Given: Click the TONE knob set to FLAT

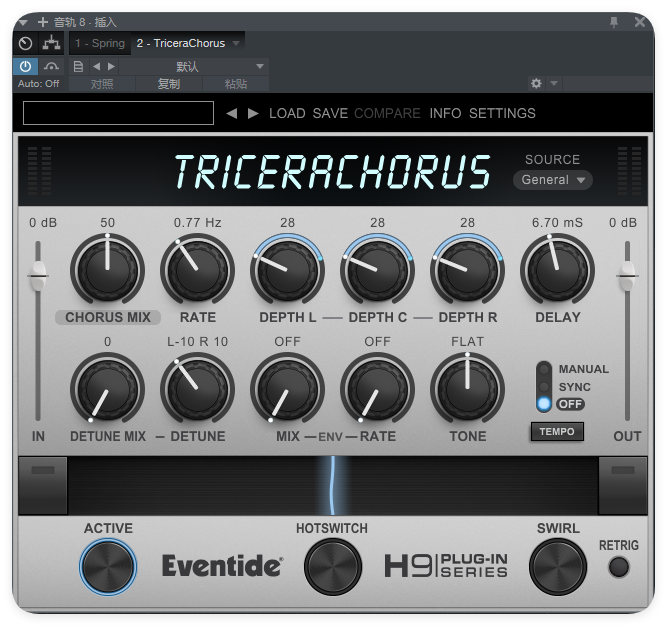Looking at the screenshot, I should pos(467,389).
